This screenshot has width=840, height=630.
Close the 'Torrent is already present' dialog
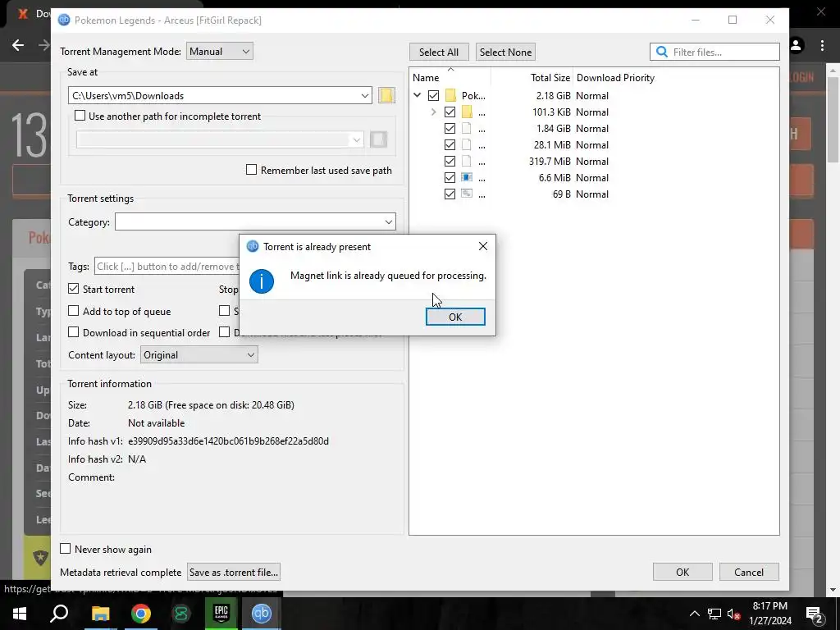pyautogui.click(x=482, y=246)
